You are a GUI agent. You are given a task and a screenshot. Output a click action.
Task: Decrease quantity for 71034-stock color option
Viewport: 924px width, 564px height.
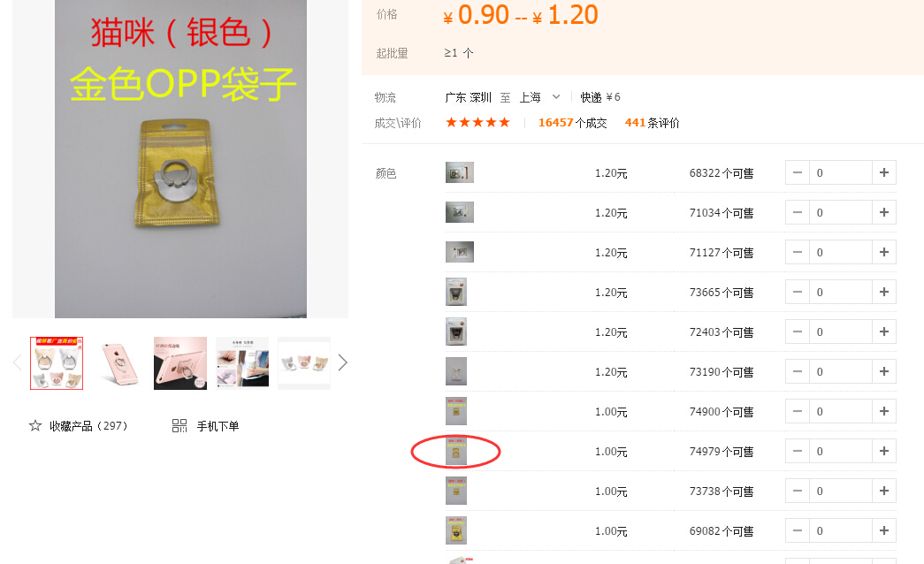coord(798,212)
